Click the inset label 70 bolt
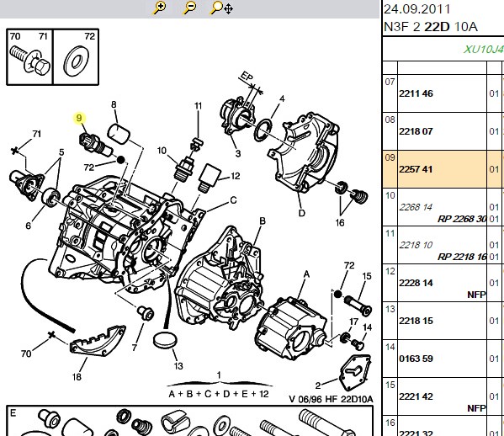Image resolution: width=504 pixels, height=436 pixels. pos(15,36)
